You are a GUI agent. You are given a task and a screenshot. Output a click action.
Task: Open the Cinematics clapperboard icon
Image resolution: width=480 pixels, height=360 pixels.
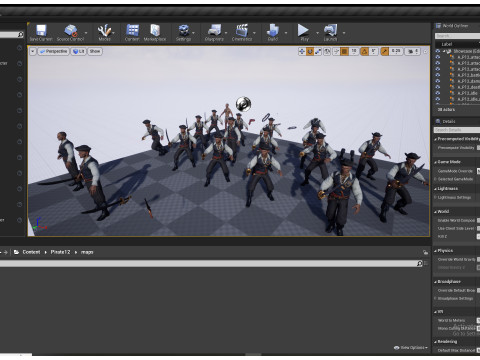point(242,30)
